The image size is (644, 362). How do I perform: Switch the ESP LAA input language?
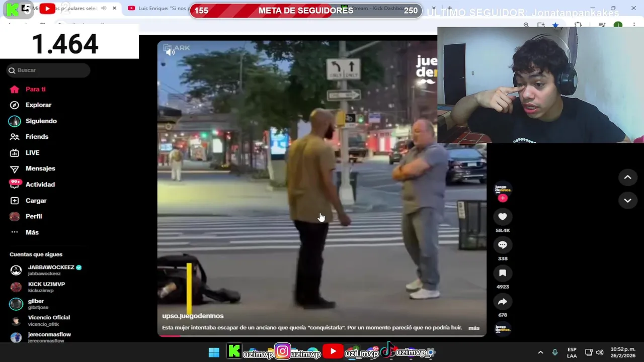coord(572,352)
